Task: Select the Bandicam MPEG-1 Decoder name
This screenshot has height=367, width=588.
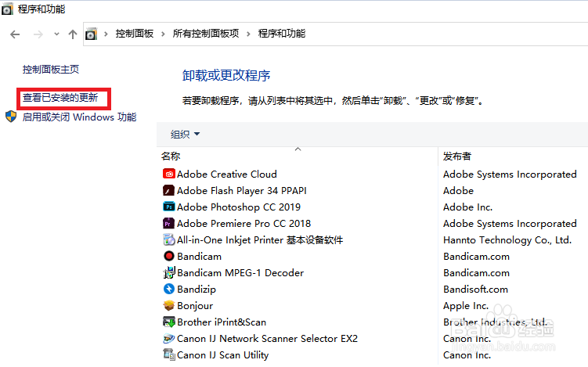Action: coord(240,273)
